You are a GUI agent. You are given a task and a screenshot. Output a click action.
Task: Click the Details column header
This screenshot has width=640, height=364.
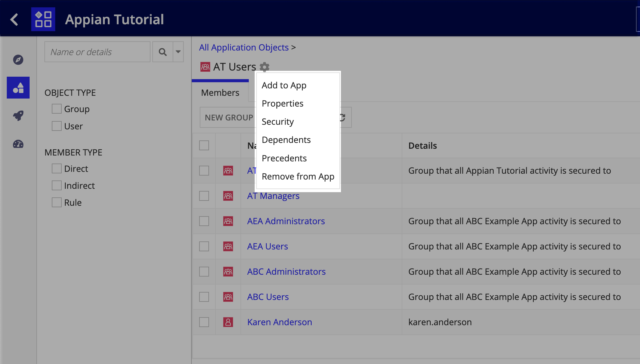coord(423,146)
